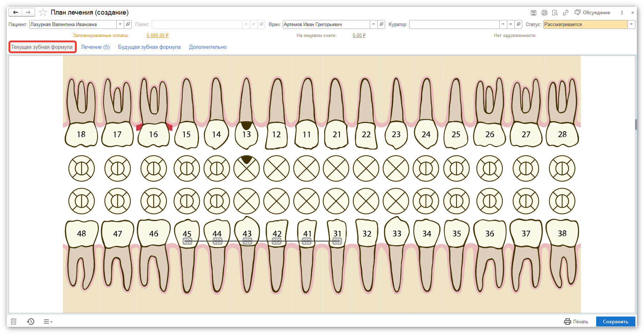This screenshot has width=644, height=334.
Task: Switch to Текущая зубная формула tab
Action: click(x=42, y=47)
